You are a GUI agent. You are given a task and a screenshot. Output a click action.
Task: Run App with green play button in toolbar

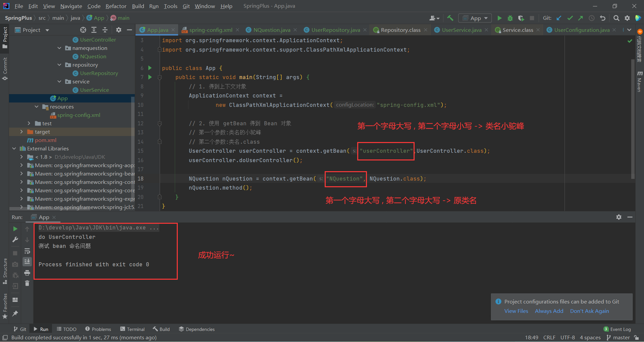(x=499, y=18)
